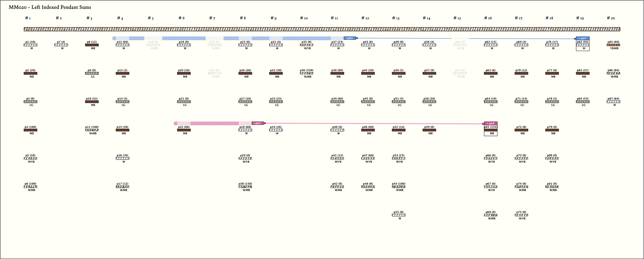This screenshot has width=644, height=259.
Task: Click pendant p36 (330) cord swatch
Action: tap(307, 73)
